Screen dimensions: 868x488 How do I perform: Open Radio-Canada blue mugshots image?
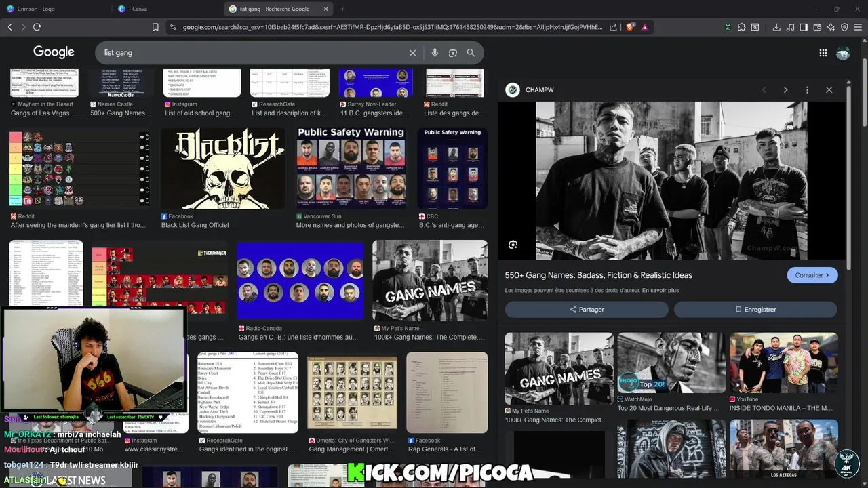(300, 281)
